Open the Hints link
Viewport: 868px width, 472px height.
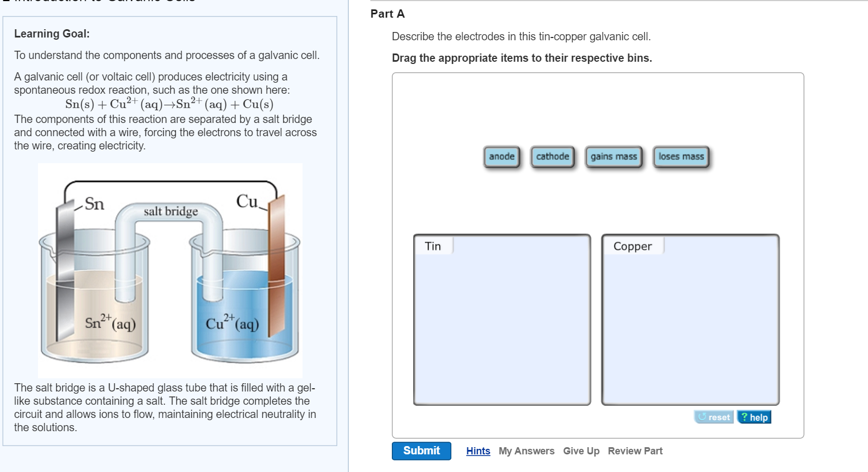pos(477,450)
